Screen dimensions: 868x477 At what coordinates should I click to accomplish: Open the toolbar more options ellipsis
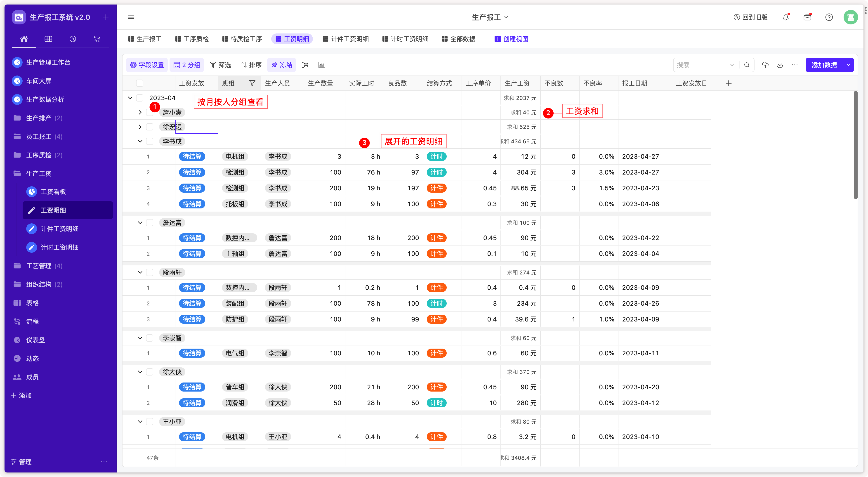795,65
